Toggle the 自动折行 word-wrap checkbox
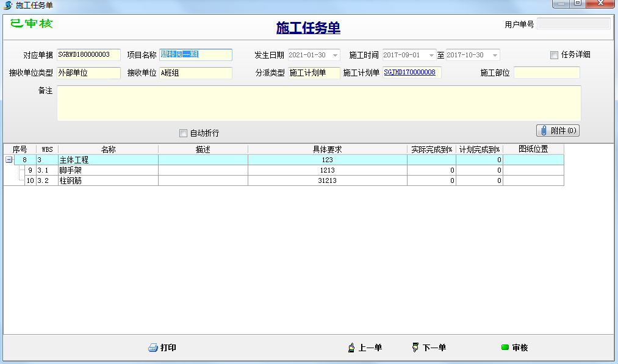The image size is (618, 364). (x=182, y=133)
